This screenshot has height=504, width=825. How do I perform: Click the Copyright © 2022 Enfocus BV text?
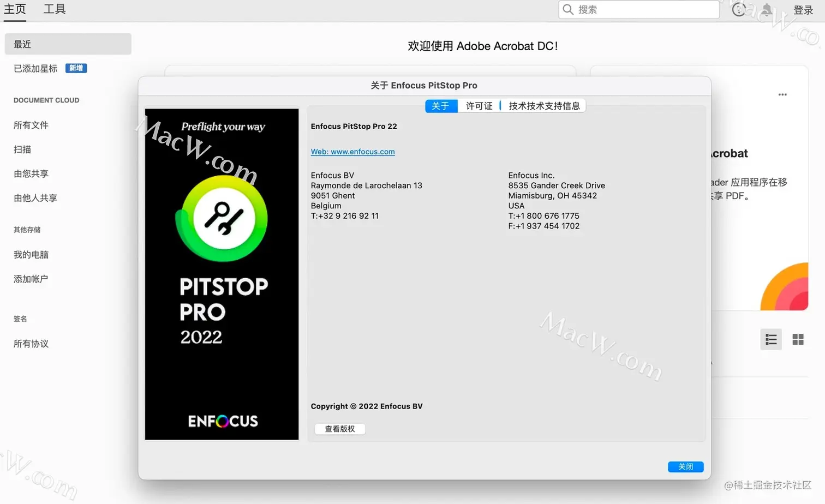[x=367, y=406]
